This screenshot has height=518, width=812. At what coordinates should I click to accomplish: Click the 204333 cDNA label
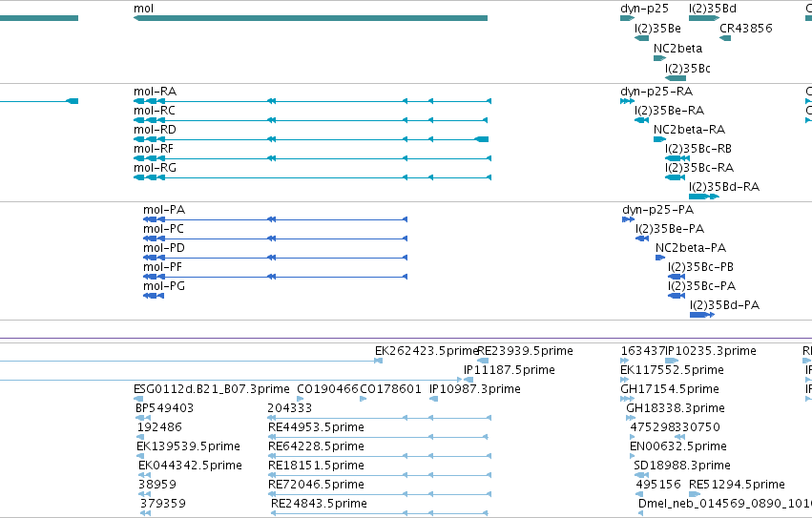click(290, 408)
